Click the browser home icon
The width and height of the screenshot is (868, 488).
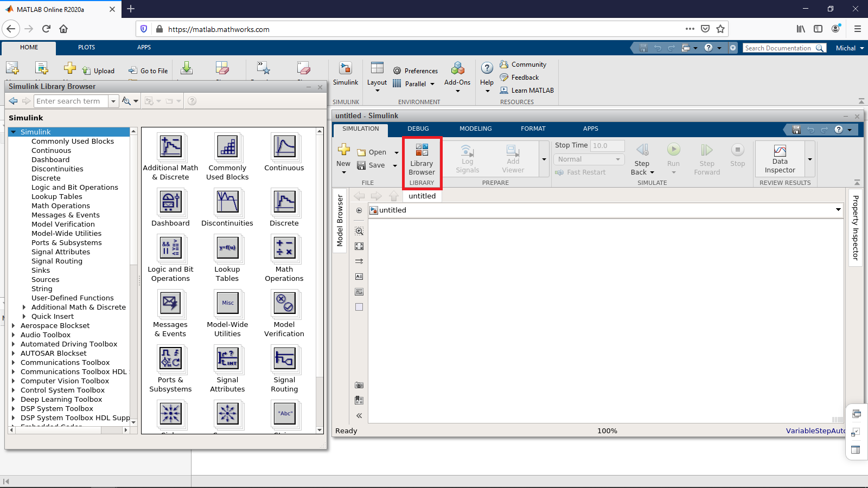tap(63, 29)
